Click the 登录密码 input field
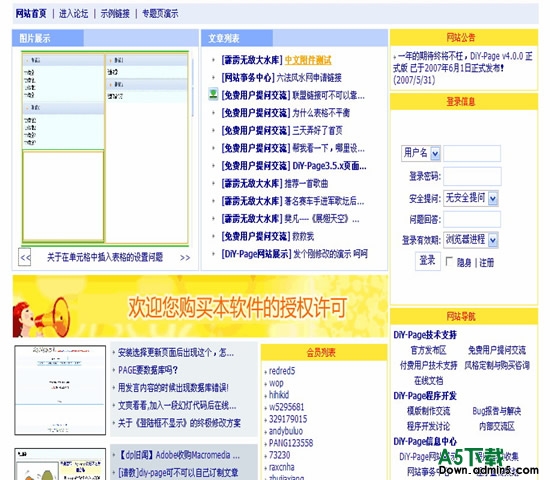The width and height of the screenshot is (550, 480). click(472, 176)
